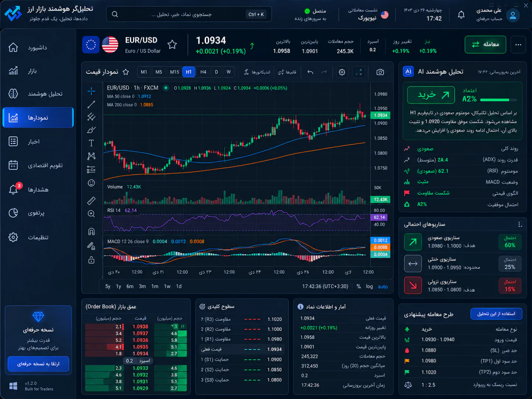Toggle the favorite star beside نمودار قیمت
This screenshot has height=399, width=532.
click(126, 72)
